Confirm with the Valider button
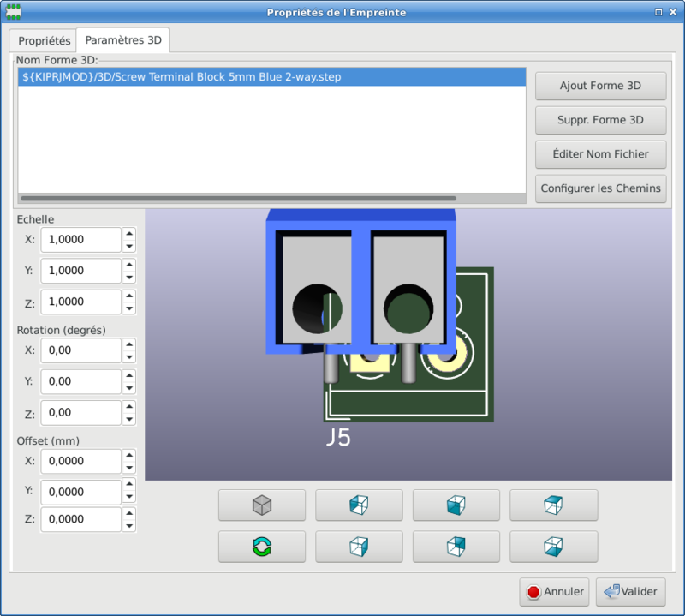Image resolution: width=685 pixels, height=616 pixels. coord(631,591)
